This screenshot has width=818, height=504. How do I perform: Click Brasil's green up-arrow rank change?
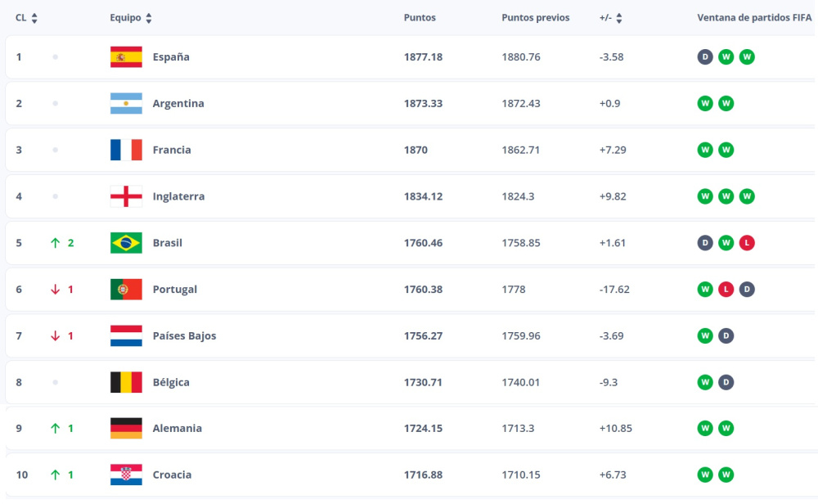click(56, 243)
